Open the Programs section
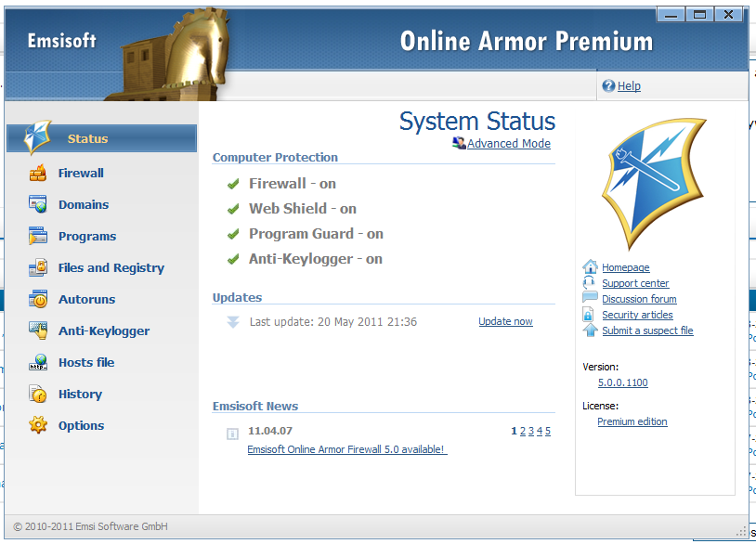This screenshot has width=756, height=544. point(87,236)
